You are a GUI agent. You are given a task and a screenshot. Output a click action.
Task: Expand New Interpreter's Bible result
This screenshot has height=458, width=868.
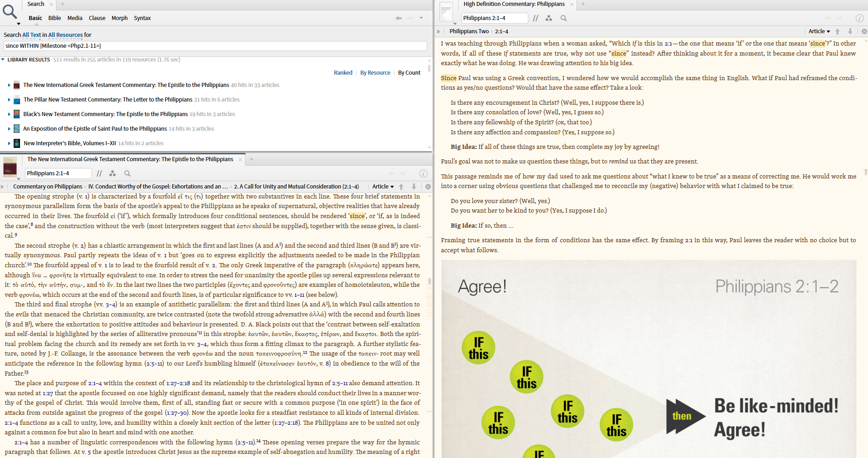[x=9, y=143]
